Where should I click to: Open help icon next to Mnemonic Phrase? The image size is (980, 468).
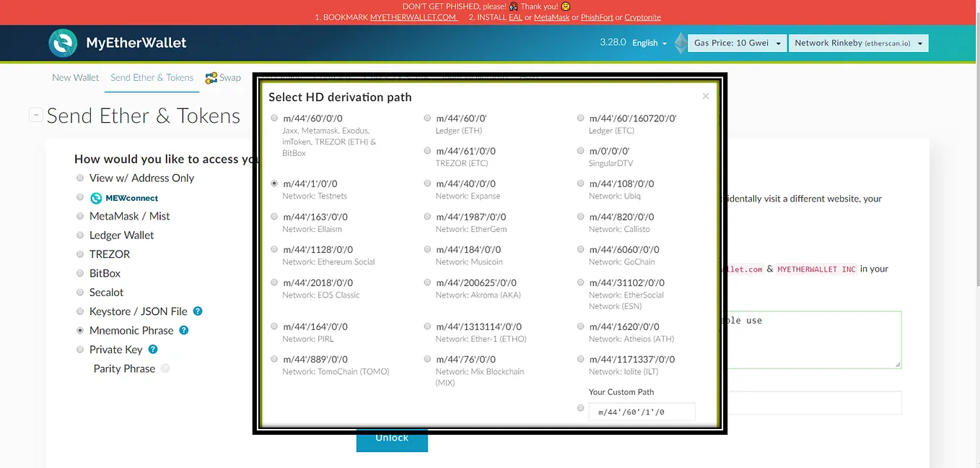(x=184, y=330)
